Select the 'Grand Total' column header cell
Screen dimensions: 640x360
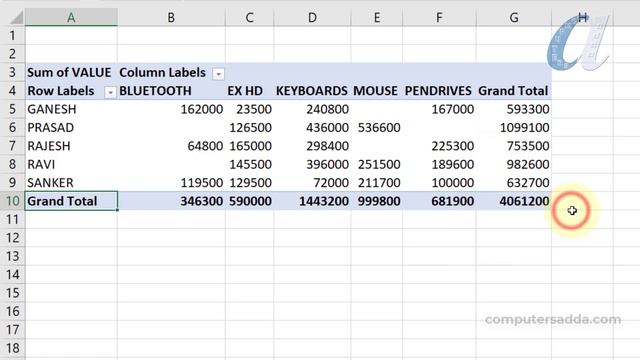point(514,91)
